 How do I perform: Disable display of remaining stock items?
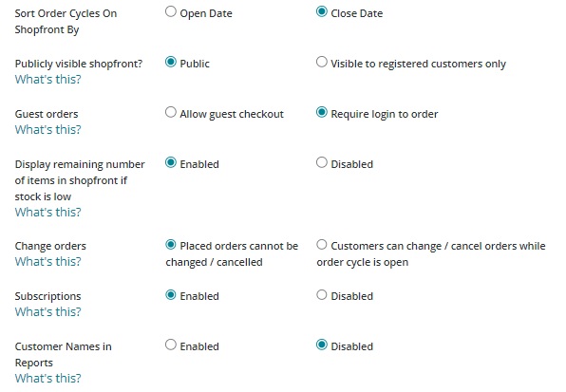[322, 162]
